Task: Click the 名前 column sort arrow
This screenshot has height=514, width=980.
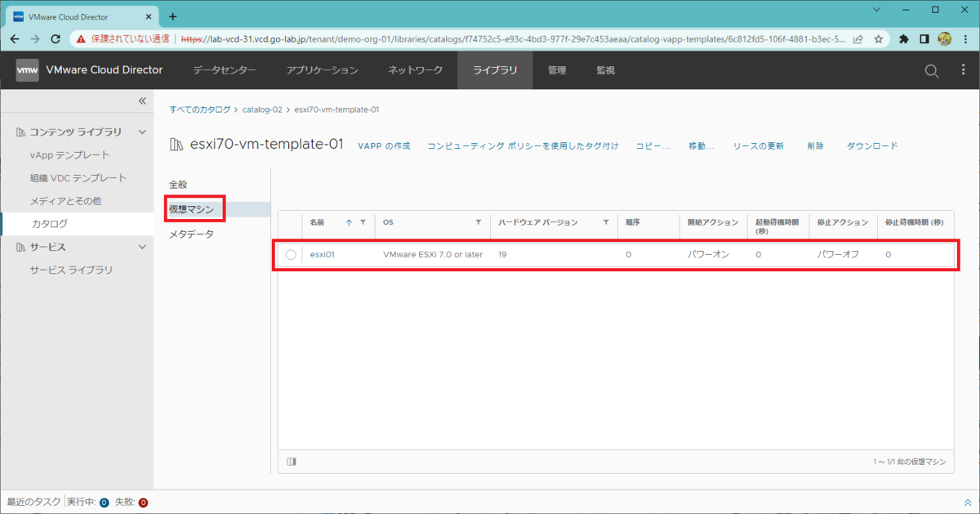Action: pos(349,222)
